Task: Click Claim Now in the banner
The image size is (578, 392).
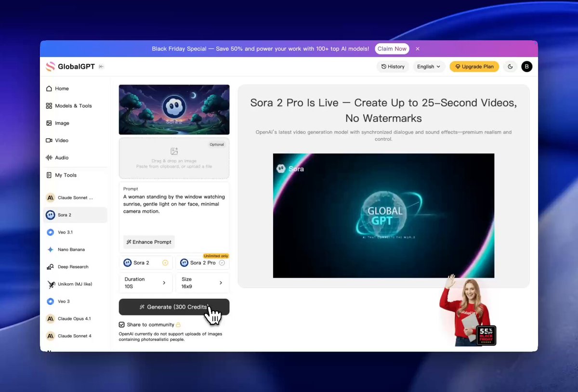Action: tap(392, 49)
